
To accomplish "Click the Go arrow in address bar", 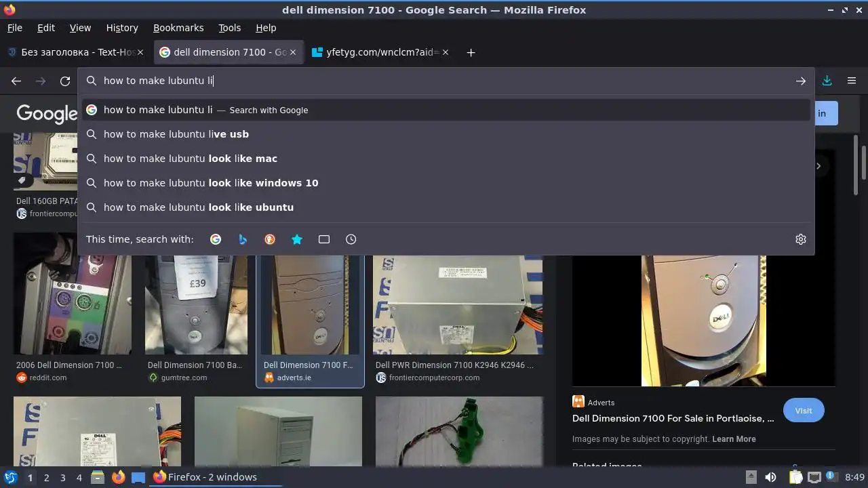I will (801, 81).
